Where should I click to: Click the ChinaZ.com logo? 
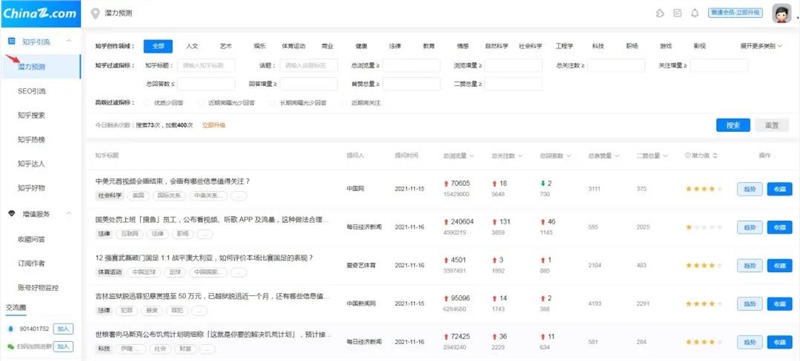coord(40,13)
